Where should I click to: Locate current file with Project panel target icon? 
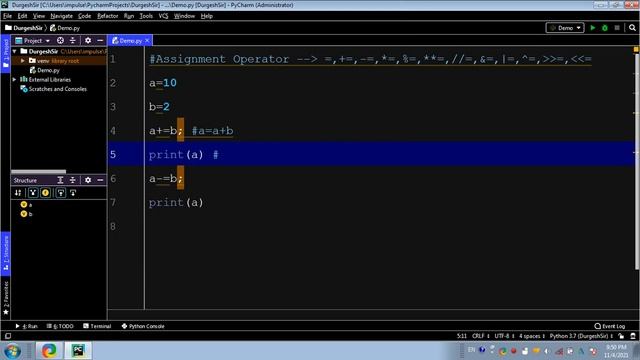tap(60, 40)
